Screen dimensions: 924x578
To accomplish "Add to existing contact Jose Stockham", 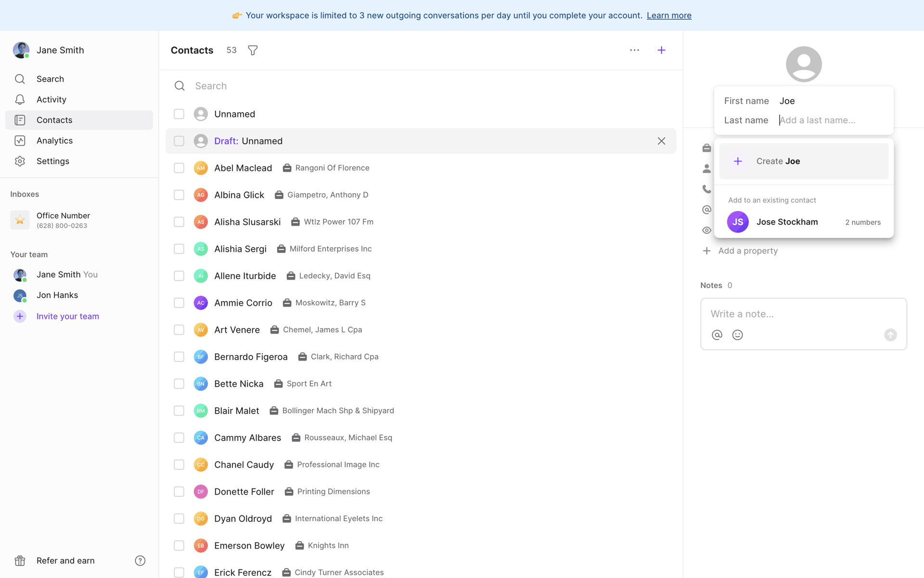I will 804,222.
